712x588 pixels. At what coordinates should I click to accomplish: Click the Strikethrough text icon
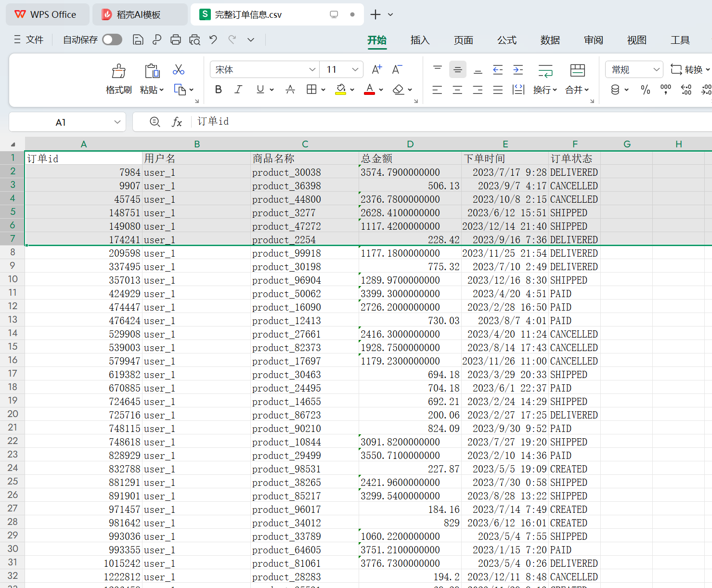pos(290,90)
